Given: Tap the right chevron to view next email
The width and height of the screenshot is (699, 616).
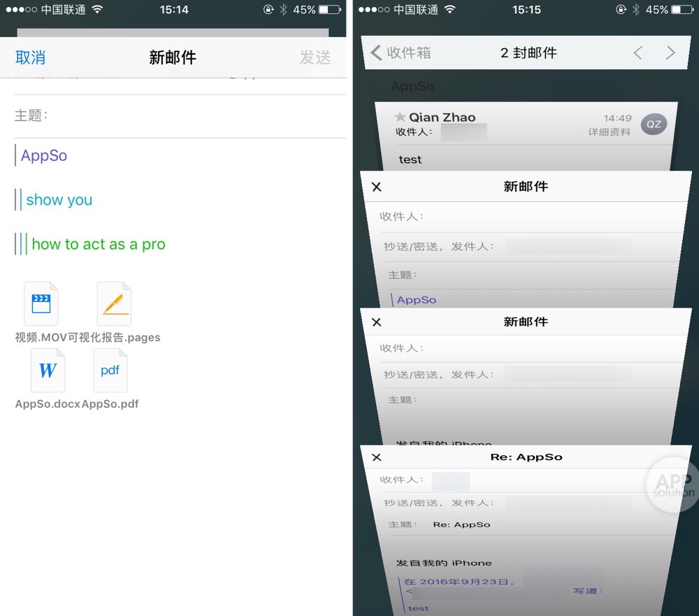Looking at the screenshot, I should (x=671, y=52).
